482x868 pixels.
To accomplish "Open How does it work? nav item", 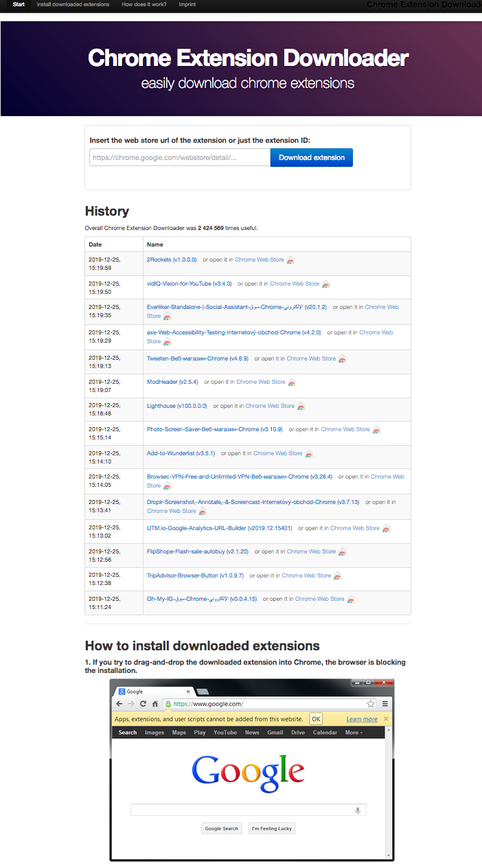I will (144, 5).
